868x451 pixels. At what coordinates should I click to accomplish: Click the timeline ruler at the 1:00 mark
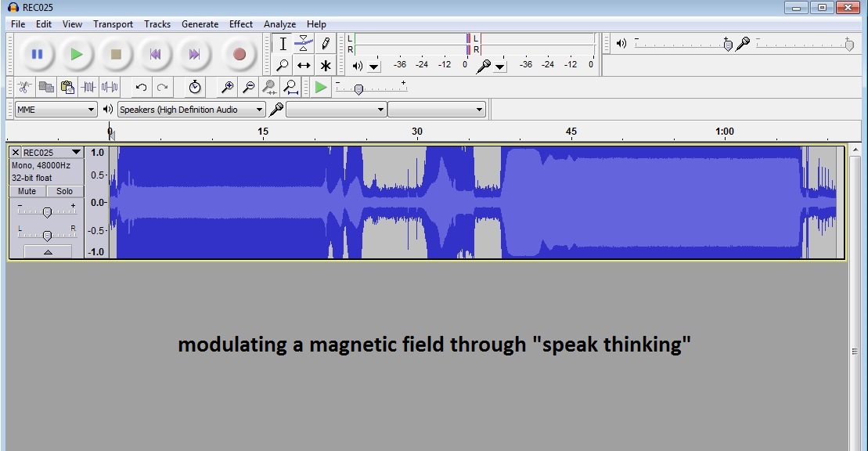click(725, 132)
